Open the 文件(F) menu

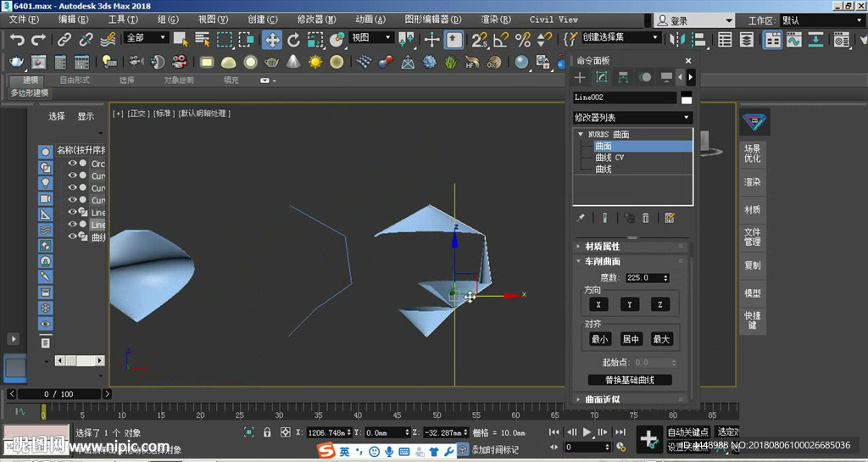(25, 19)
